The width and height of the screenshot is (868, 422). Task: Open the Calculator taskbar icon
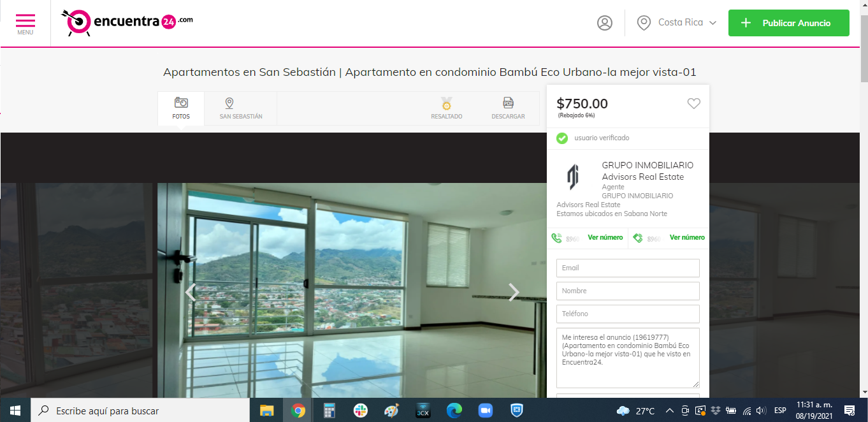pyautogui.click(x=329, y=411)
